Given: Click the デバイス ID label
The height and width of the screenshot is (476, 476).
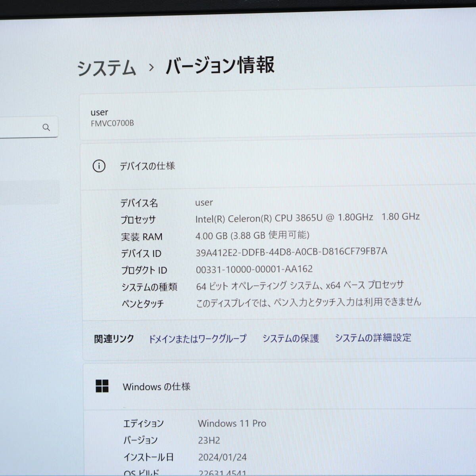Looking at the screenshot, I should pos(141,253).
